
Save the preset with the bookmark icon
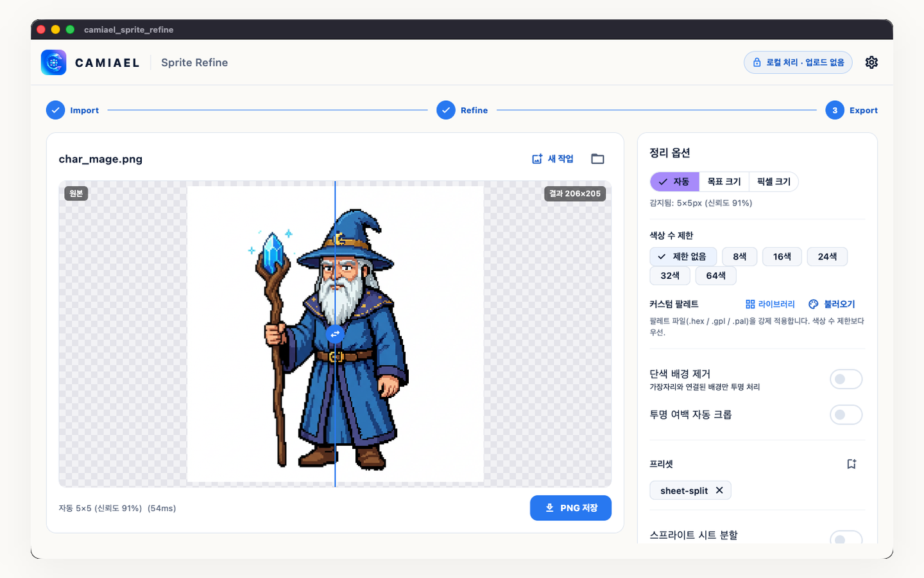click(x=851, y=464)
